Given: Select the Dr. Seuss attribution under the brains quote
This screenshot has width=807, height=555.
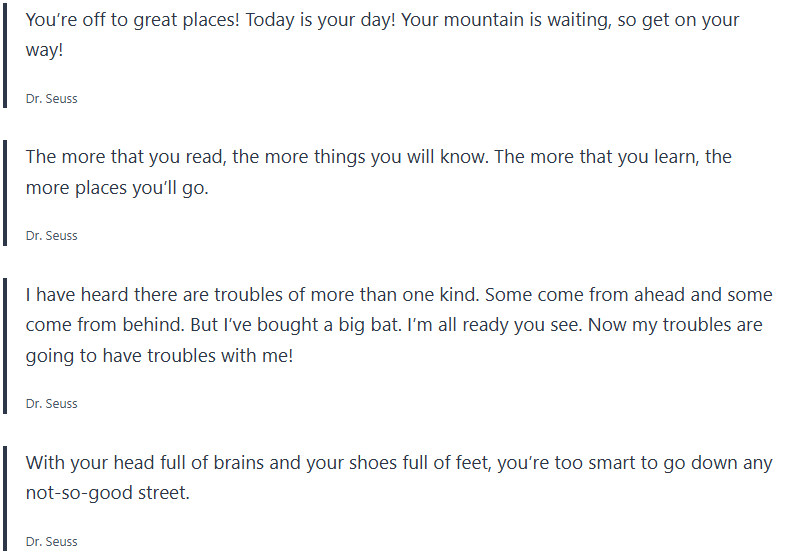Looking at the screenshot, I should (51, 542).
